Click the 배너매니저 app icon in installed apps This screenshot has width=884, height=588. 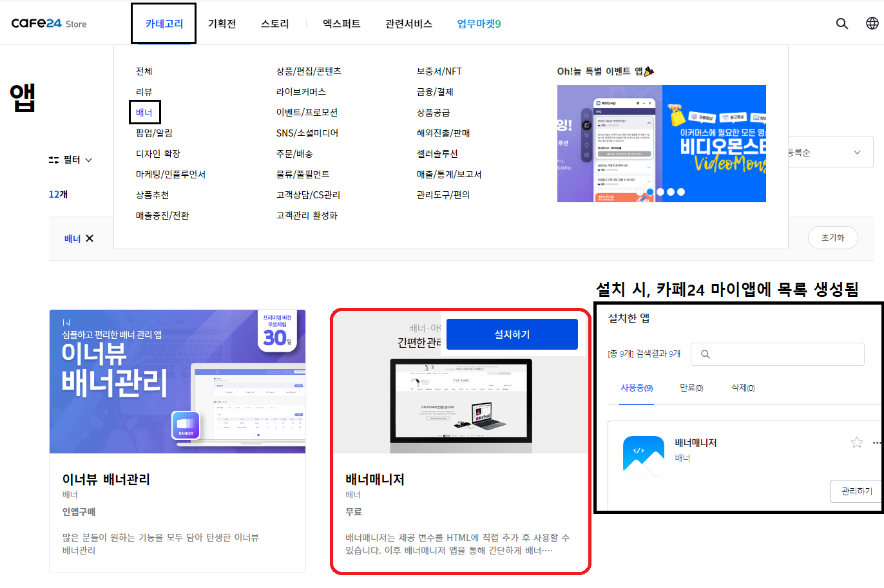point(644,456)
